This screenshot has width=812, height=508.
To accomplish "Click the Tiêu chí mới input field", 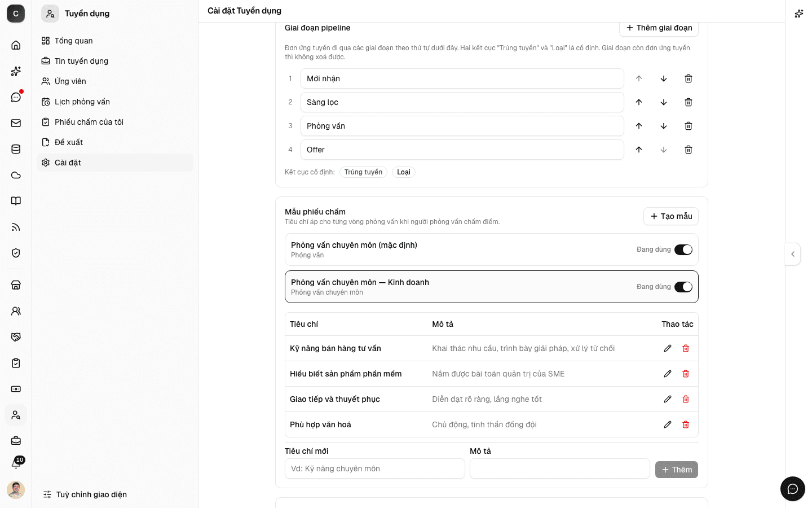I will 375,468.
